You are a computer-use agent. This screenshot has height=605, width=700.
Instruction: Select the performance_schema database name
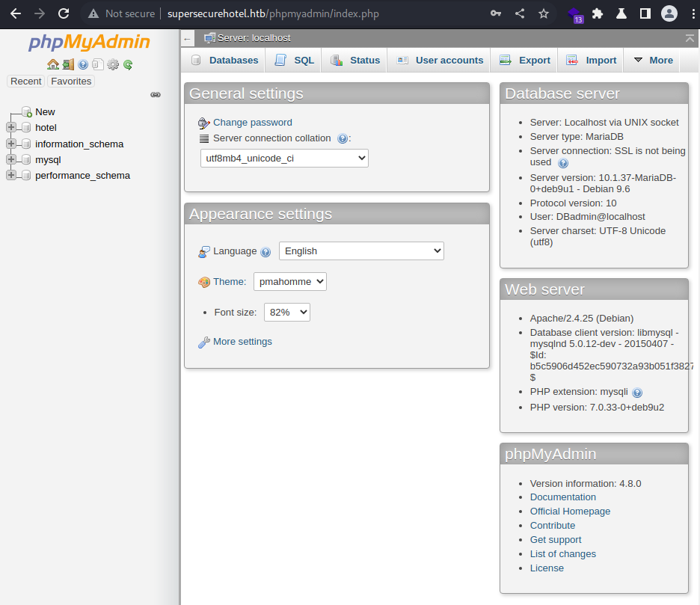click(x=82, y=176)
